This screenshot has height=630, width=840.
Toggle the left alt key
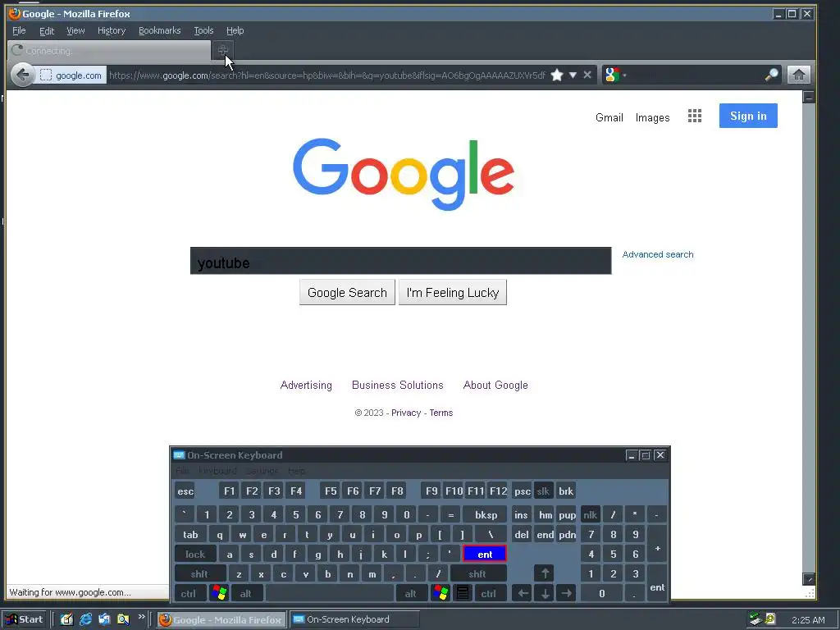(x=246, y=594)
